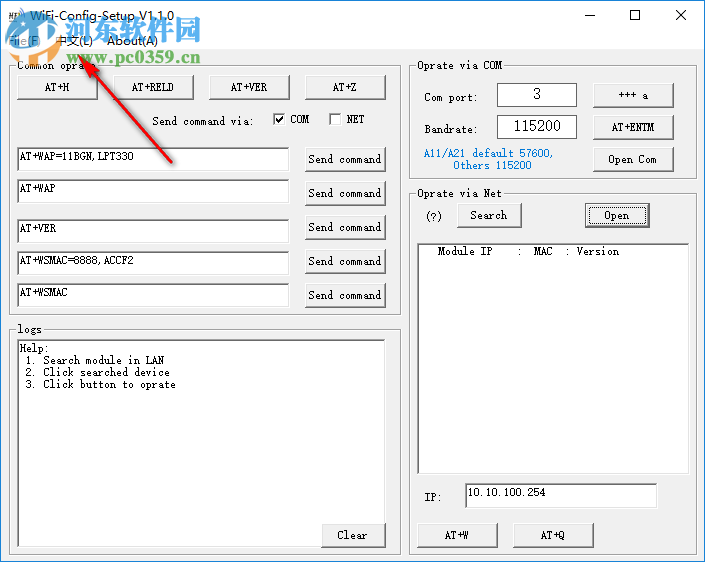
Task: Click the AT+RELD button
Action: tap(153, 87)
